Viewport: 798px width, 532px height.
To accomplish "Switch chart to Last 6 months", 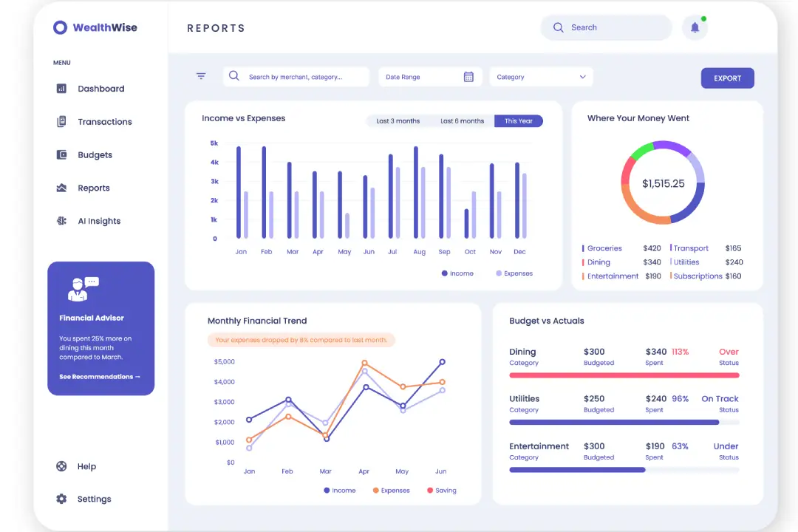I will point(462,121).
